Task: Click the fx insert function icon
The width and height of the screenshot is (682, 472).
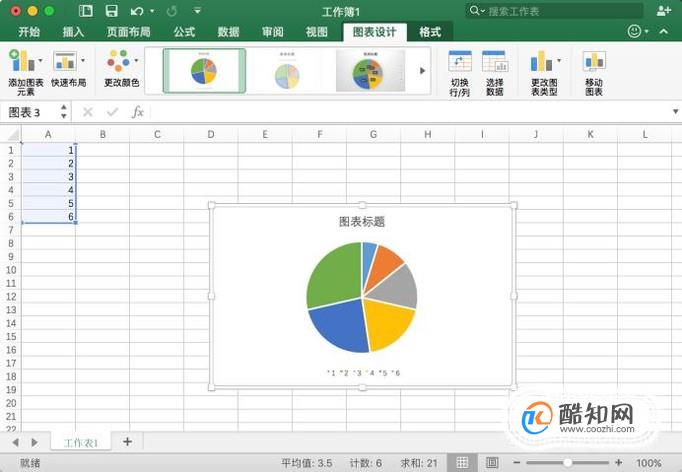Action: [137, 112]
